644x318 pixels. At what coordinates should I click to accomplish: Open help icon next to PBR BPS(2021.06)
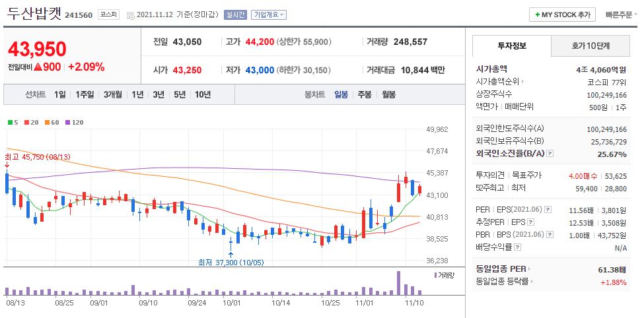[x=550, y=235]
